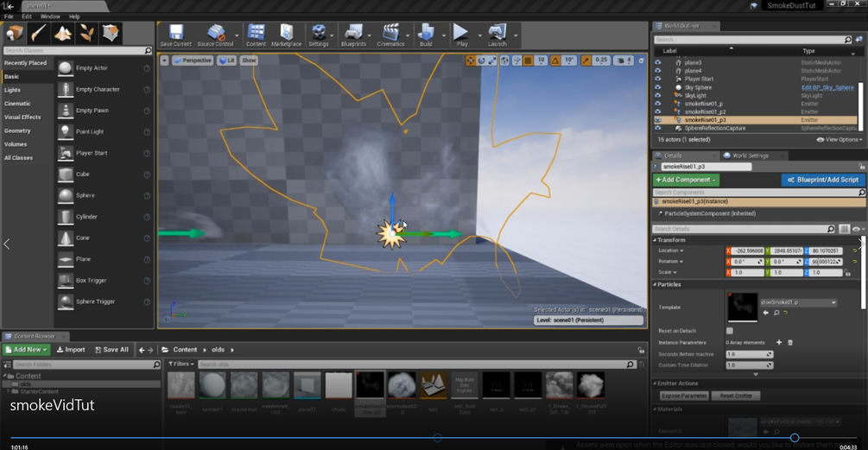Click Save All in Content Browser

click(x=111, y=350)
